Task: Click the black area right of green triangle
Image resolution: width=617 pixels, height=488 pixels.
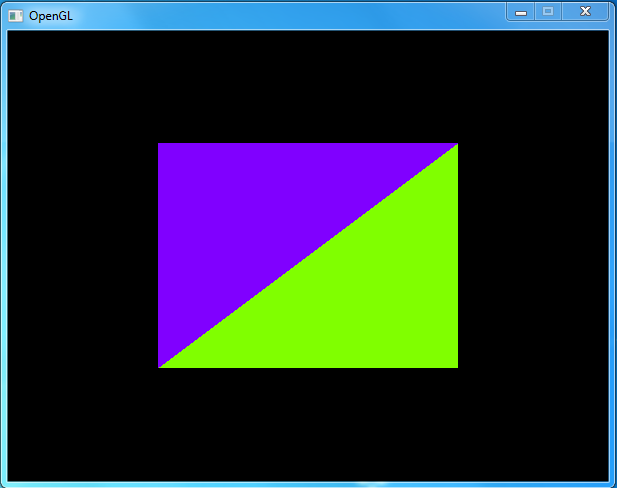Action: click(x=535, y=255)
